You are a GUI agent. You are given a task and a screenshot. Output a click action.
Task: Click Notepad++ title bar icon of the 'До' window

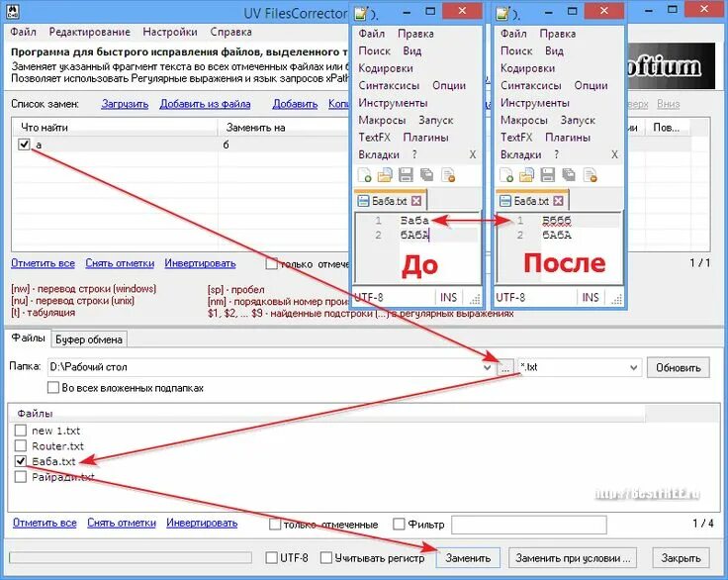[x=360, y=13]
